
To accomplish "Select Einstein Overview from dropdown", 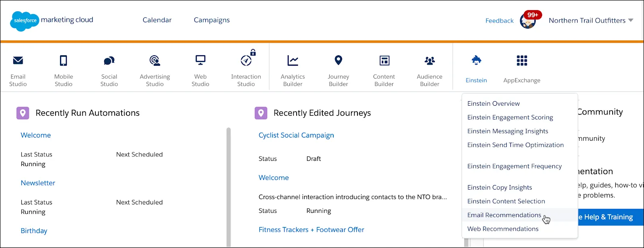I will 493,104.
